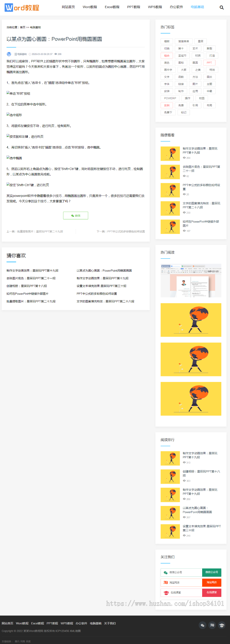Viewport: 230px width, 644px height.
Task: Click 电脑基础 category next to author avatar
Action: (x=22, y=54)
